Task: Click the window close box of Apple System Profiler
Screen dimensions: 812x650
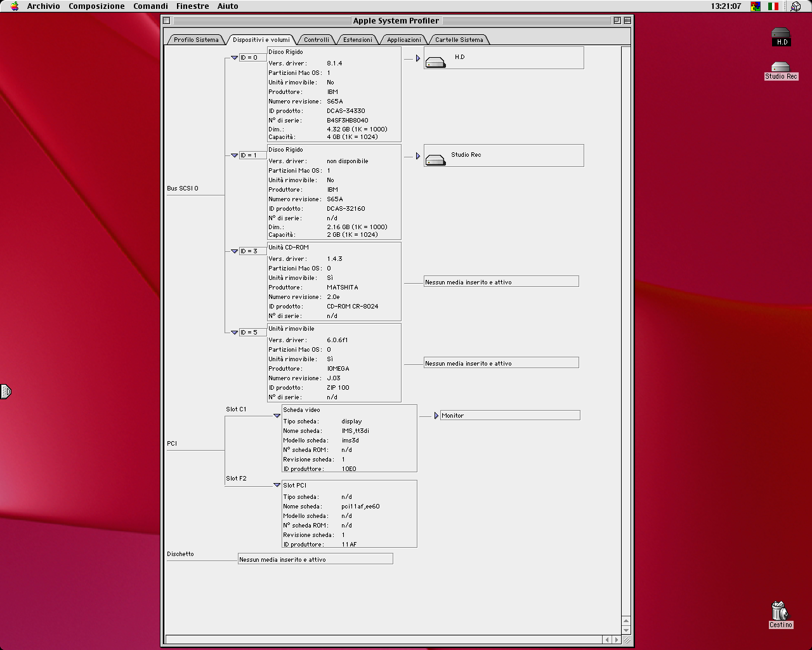Action: (x=166, y=20)
